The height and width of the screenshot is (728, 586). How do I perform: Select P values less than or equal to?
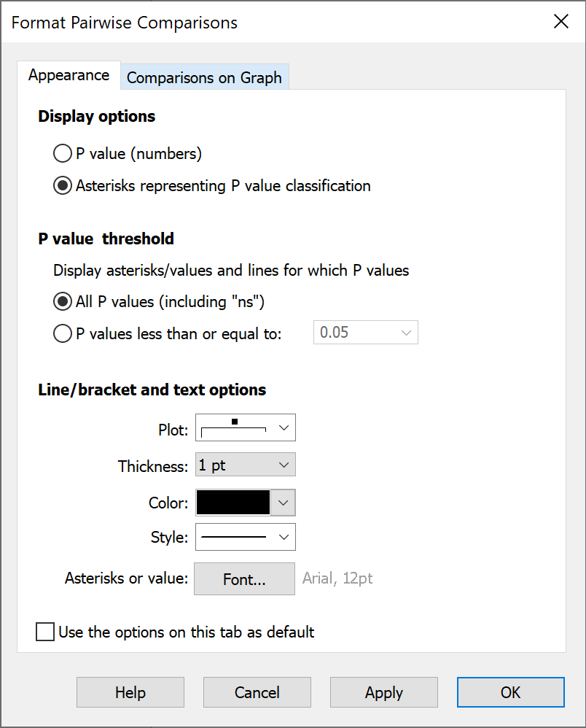coord(63,333)
